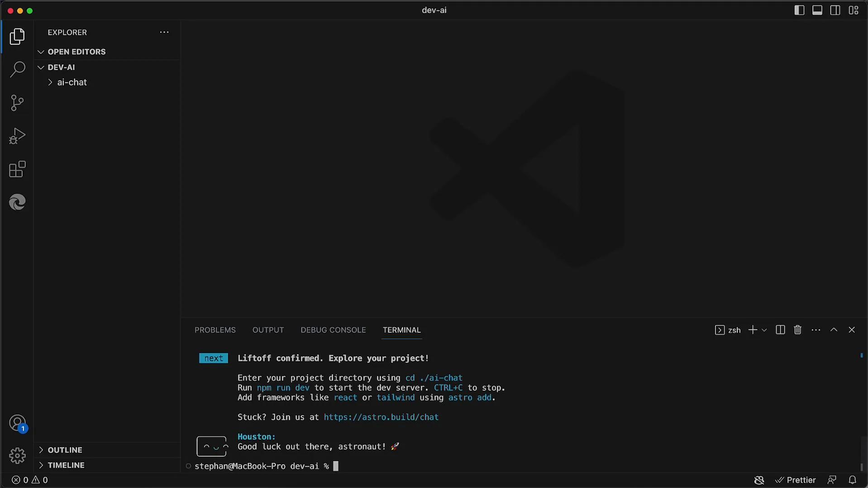Open terminal panel more actions menu
868x488 pixels.
pyautogui.click(x=816, y=330)
